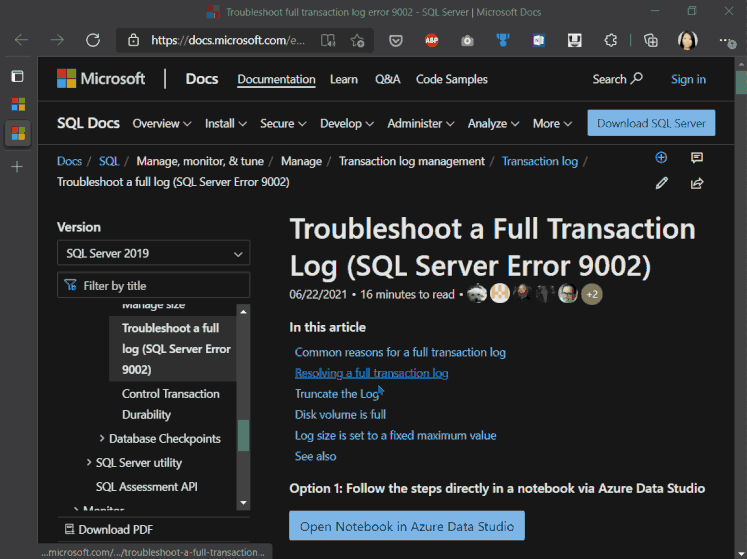The image size is (747, 559).
Task: Open a new tab with plus icon
Action: pyautogui.click(x=17, y=167)
